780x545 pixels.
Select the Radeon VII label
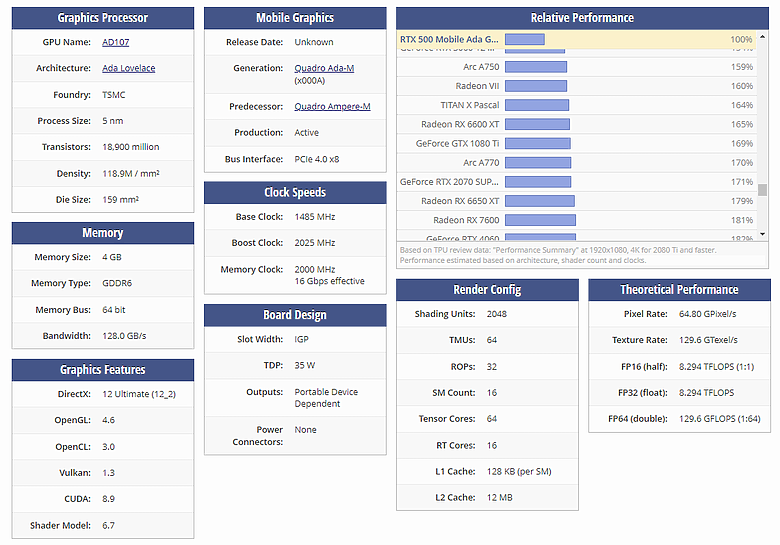[477, 86]
